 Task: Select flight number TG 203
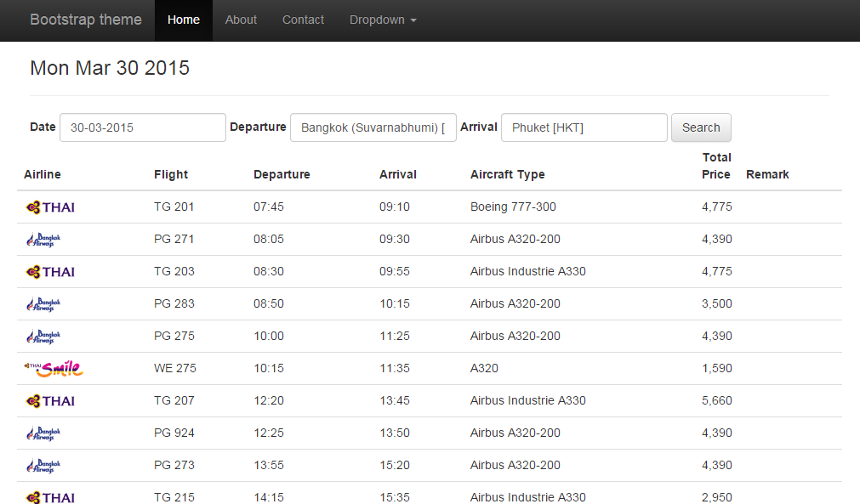pyautogui.click(x=174, y=271)
